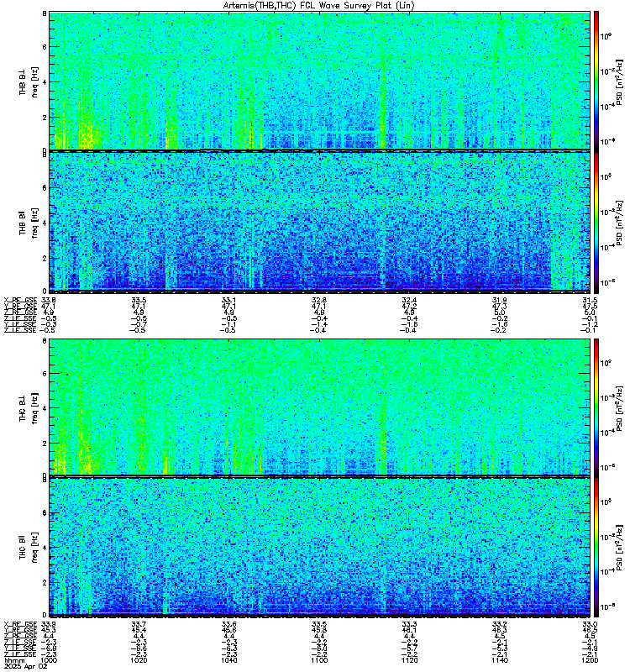The height and width of the screenshot is (672, 630).
Task: Click the PSD color bar beside THB B-perpendicular
Action: (596, 81)
